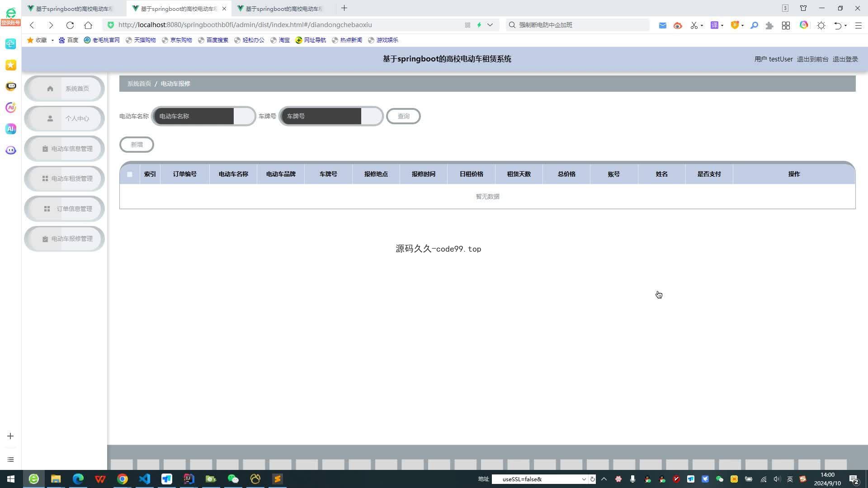
Task: Click the search magnifier in search box
Action: click(x=512, y=25)
